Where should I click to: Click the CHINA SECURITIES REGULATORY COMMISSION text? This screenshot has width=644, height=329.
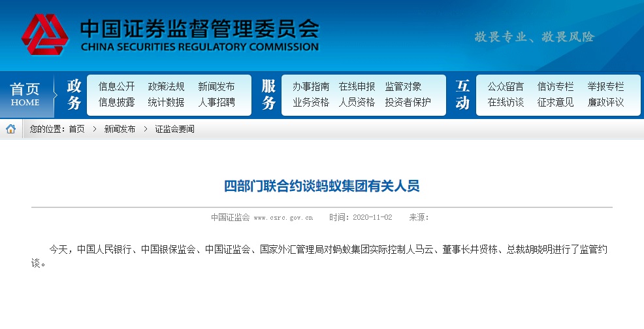(x=200, y=47)
